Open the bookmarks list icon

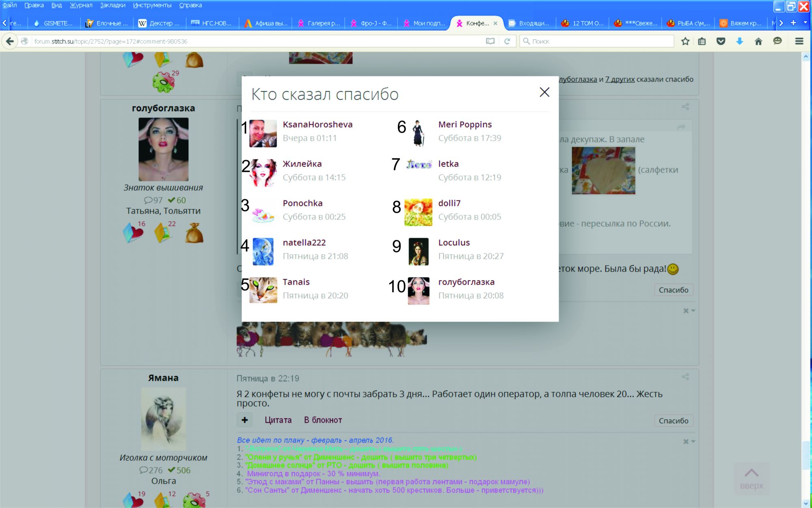point(702,41)
